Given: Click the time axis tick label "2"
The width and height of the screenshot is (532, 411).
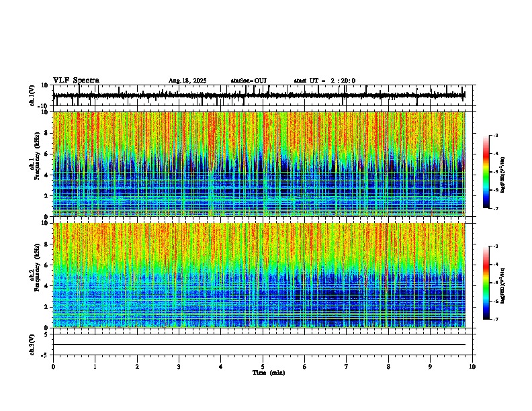Looking at the screenshot, I should tap(137, 367).
